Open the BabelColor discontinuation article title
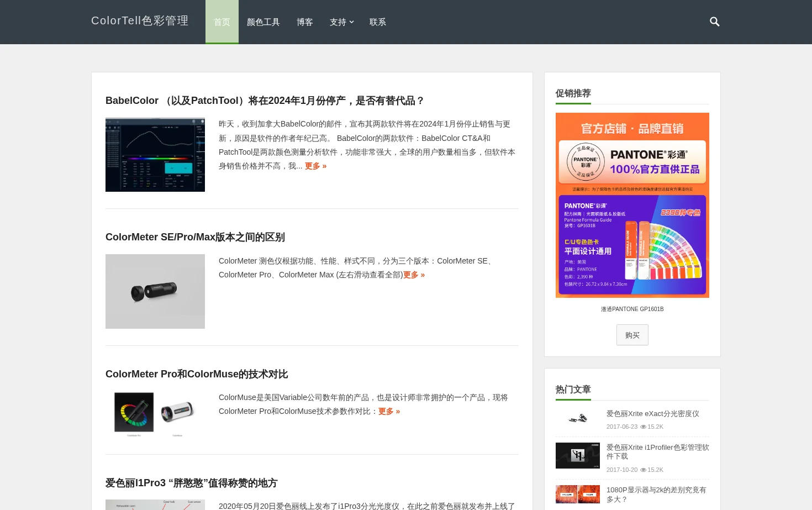Image resolution: width=812 pixels, height=510 pixels. (x=265, y=101)
